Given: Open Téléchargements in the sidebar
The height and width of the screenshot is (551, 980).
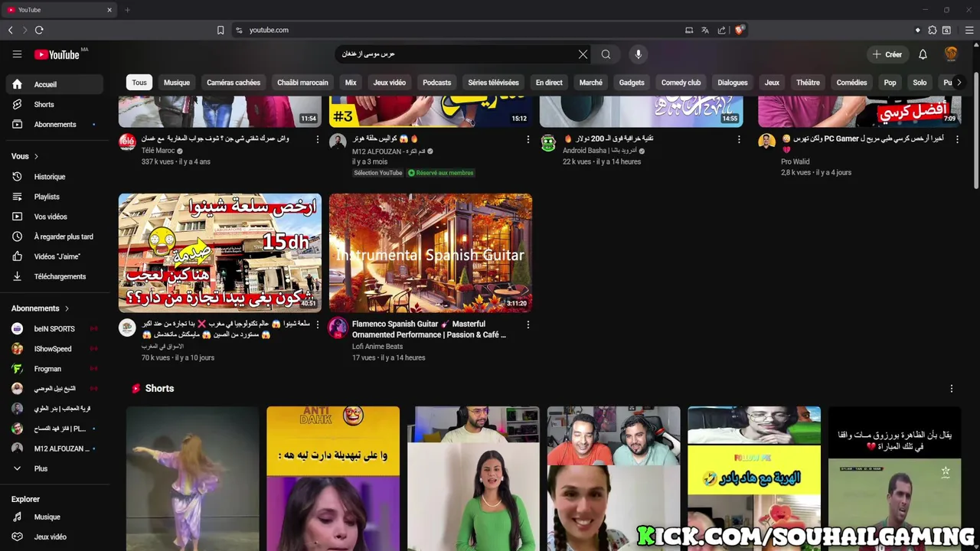Looking at the screenshot, I should 53,276.
